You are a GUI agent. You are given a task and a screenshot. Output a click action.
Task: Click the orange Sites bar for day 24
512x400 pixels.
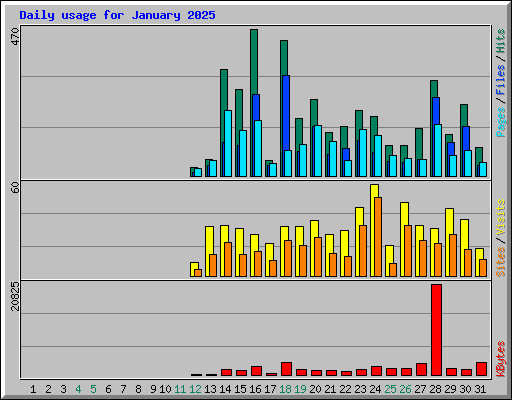378,237
